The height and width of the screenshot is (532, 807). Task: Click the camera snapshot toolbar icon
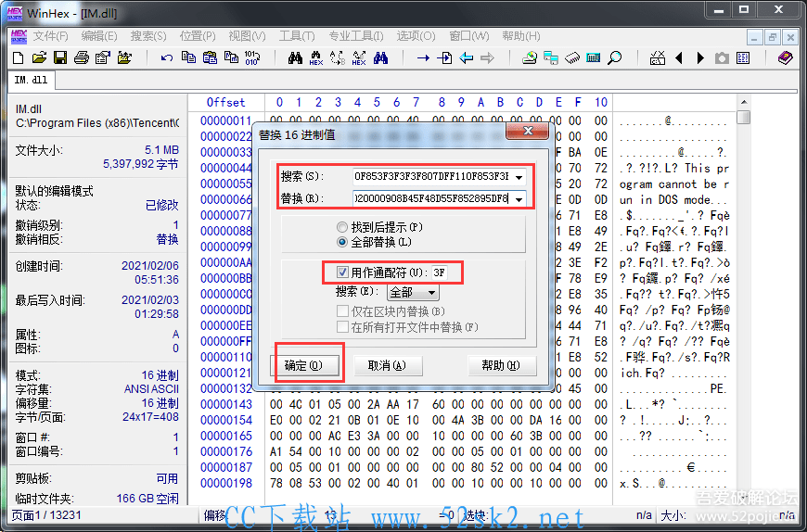click(x=722, y=57)
